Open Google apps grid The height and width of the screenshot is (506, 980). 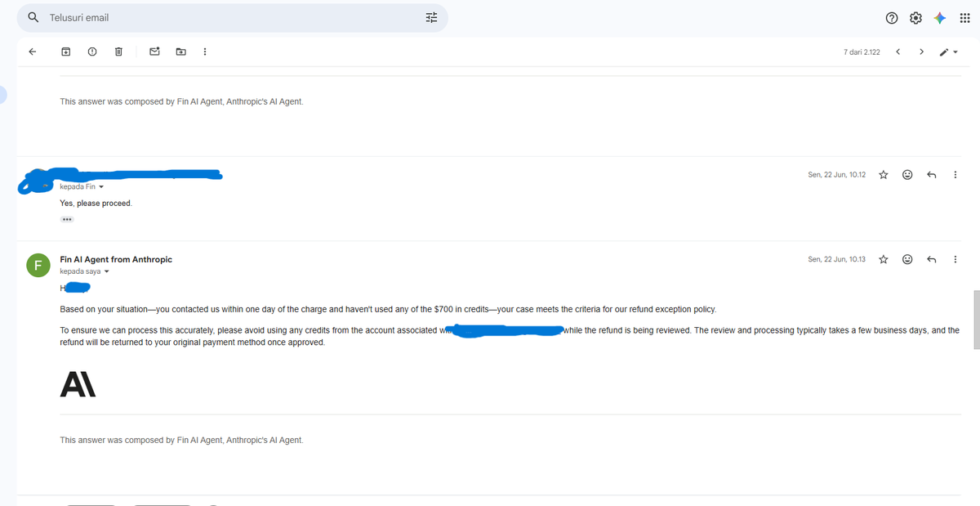pyautogui.click(x=964, y=18)
